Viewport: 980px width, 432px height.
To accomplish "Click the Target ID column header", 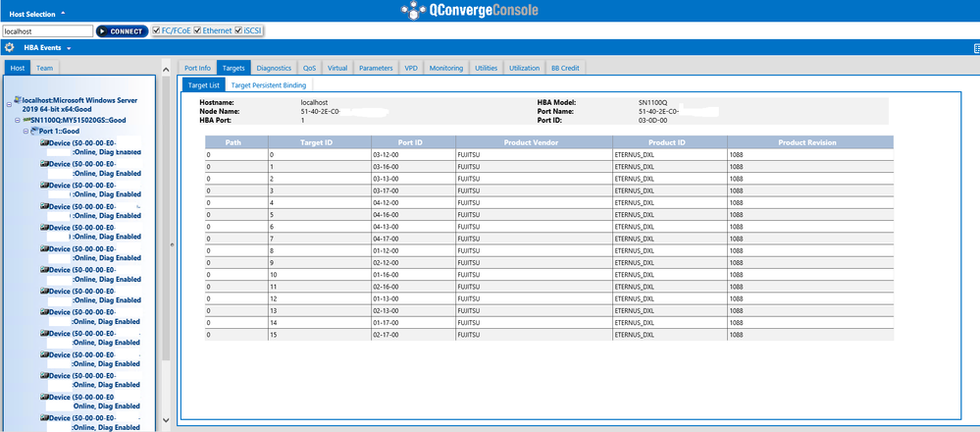I will 320,142.
